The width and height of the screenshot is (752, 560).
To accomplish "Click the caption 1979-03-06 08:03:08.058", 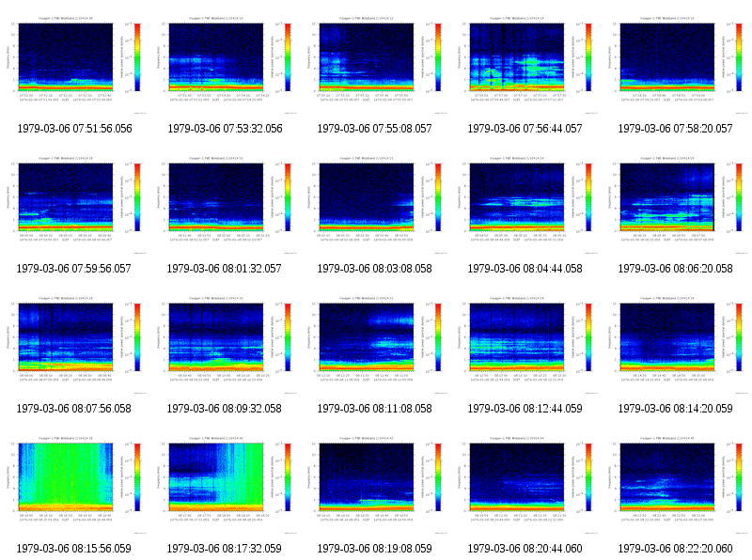I will 374,269.
